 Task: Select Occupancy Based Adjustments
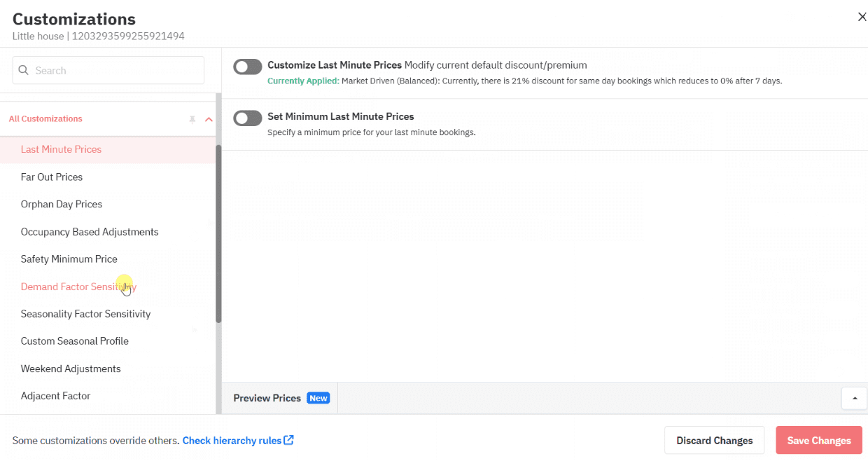pyautogui.click(x=89, y=231)
